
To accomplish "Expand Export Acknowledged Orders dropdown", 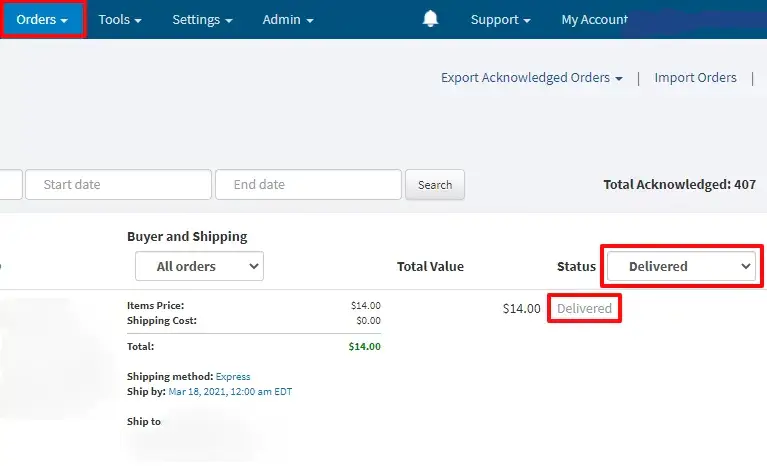I will [532, 77].
